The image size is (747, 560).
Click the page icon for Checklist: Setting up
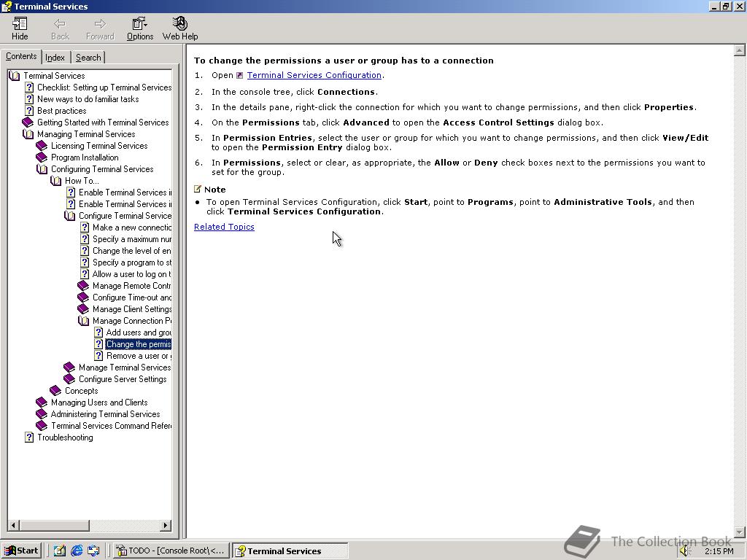[29, 87]
